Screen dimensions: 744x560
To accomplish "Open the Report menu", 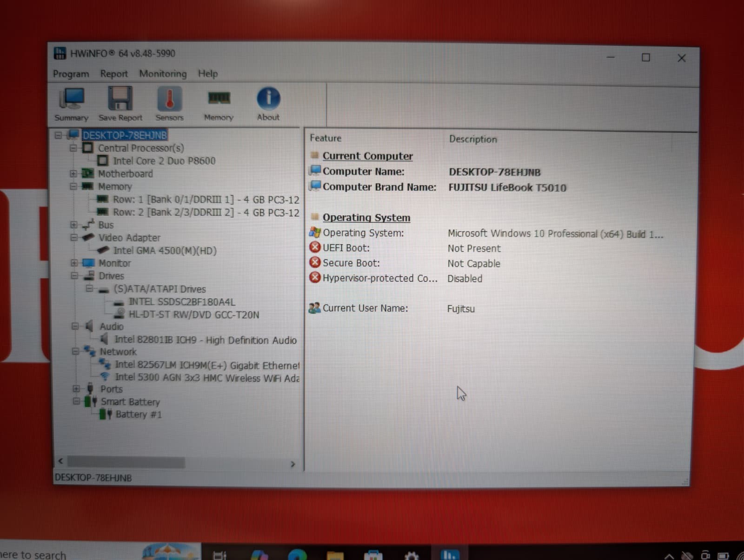I will pos(114,74).
